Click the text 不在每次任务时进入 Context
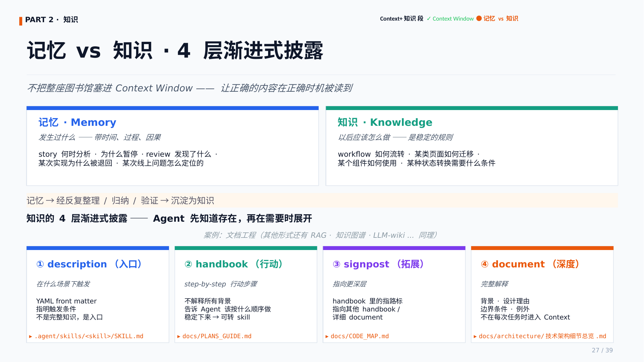The width and height of the screenshot is (644, 362). [525, 317]
